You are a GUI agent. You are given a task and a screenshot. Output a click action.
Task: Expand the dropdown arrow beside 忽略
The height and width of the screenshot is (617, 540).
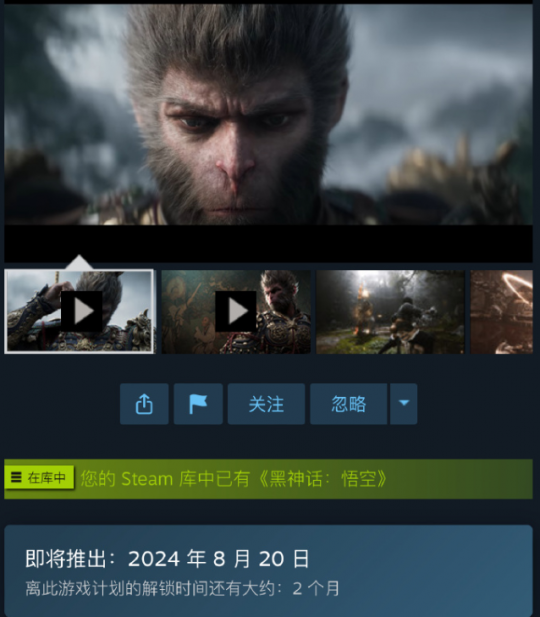tap(404, 404)
